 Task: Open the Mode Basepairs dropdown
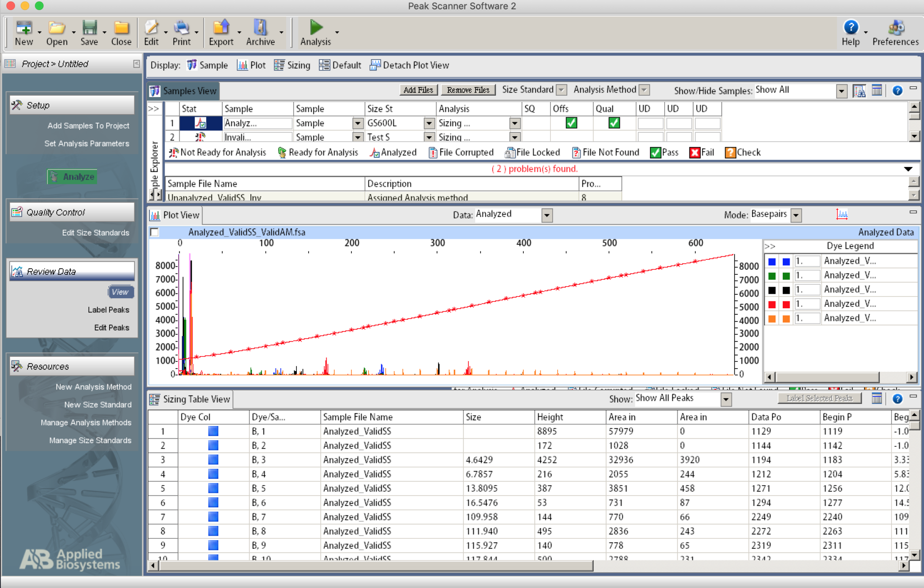click(x=796, y=215)
